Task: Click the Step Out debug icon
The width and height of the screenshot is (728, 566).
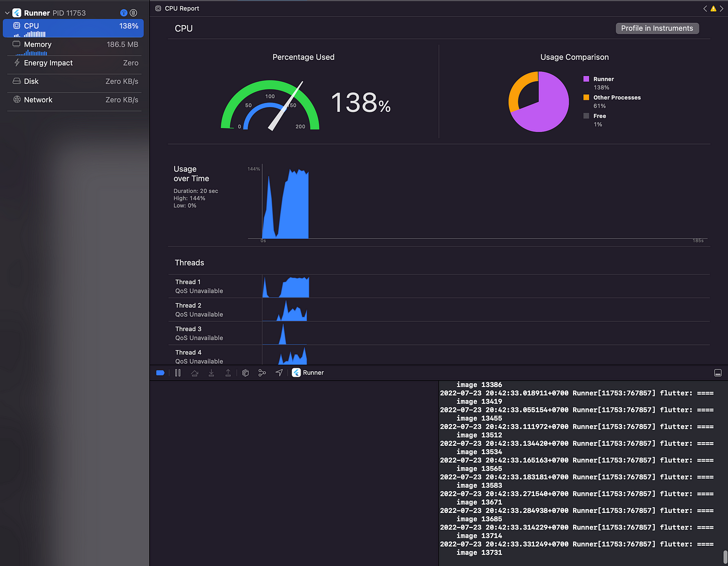Action: (x=228, y=372)
